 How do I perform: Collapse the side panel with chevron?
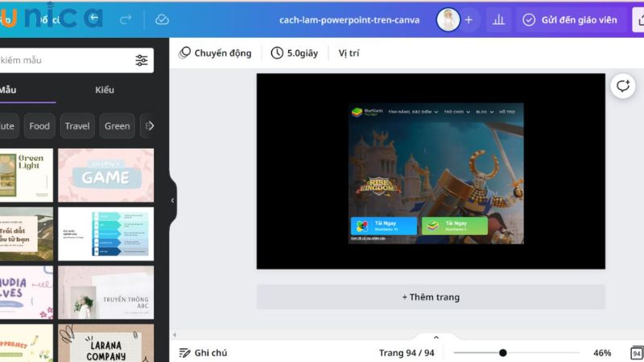tap(172, 200)
